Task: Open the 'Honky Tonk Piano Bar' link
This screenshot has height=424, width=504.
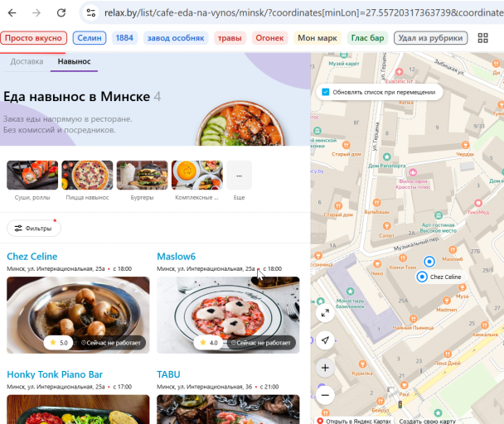Action: [x=55, y=374]
